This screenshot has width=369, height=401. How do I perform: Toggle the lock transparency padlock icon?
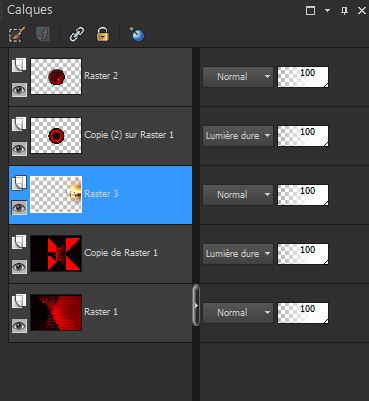[x=103, y=34]
